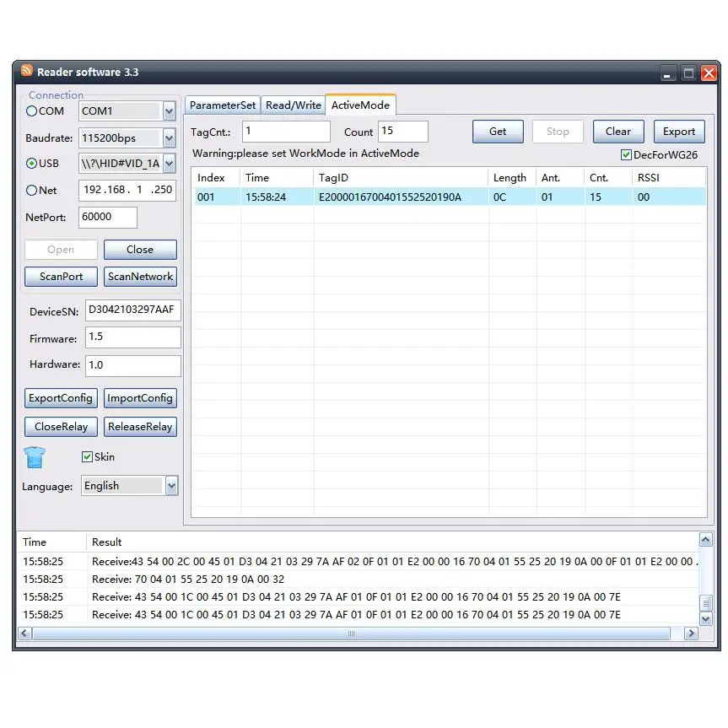728x728 pixels.
Task: Click the orange RSS app icon in title bar
Action: (27, 71)
